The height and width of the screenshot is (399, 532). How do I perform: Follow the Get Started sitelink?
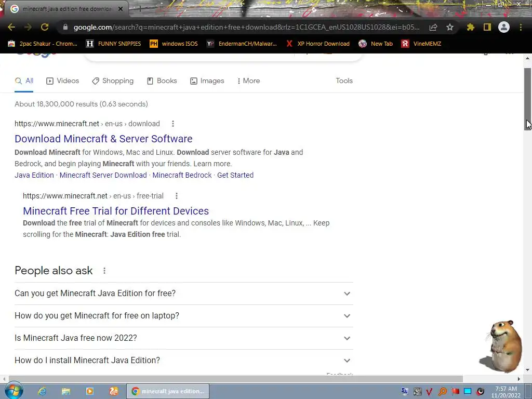click(x=235, y=175)
